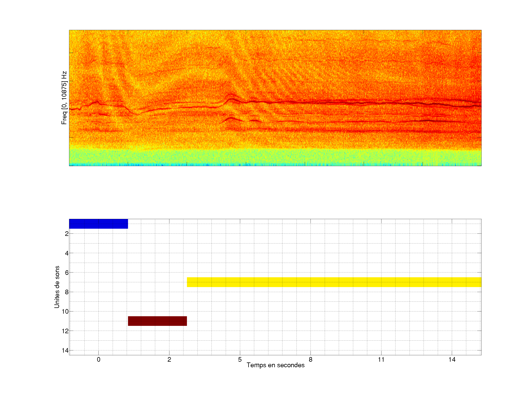
Task: Click x-axis tick label 2
Action: [169, 359]
